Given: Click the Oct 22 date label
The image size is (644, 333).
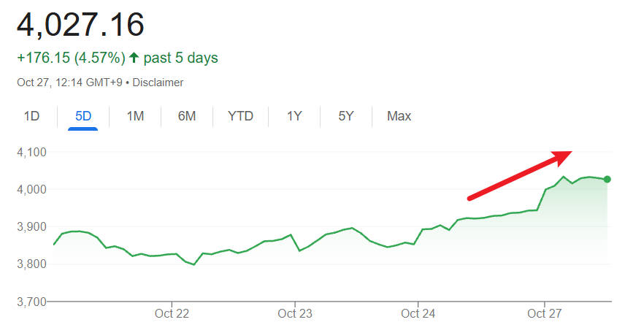Looking at the screenshot, I should pos(172,313).
